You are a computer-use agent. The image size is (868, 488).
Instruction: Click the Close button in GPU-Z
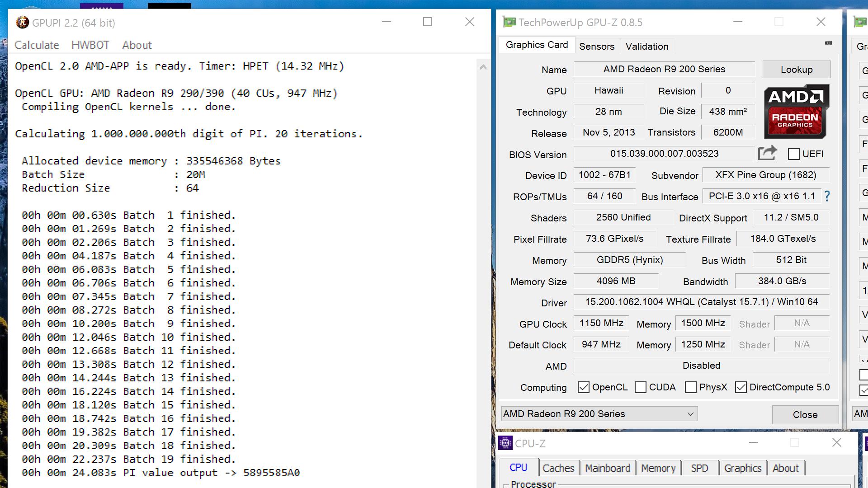pyautogui.click(x=805, y=415)
